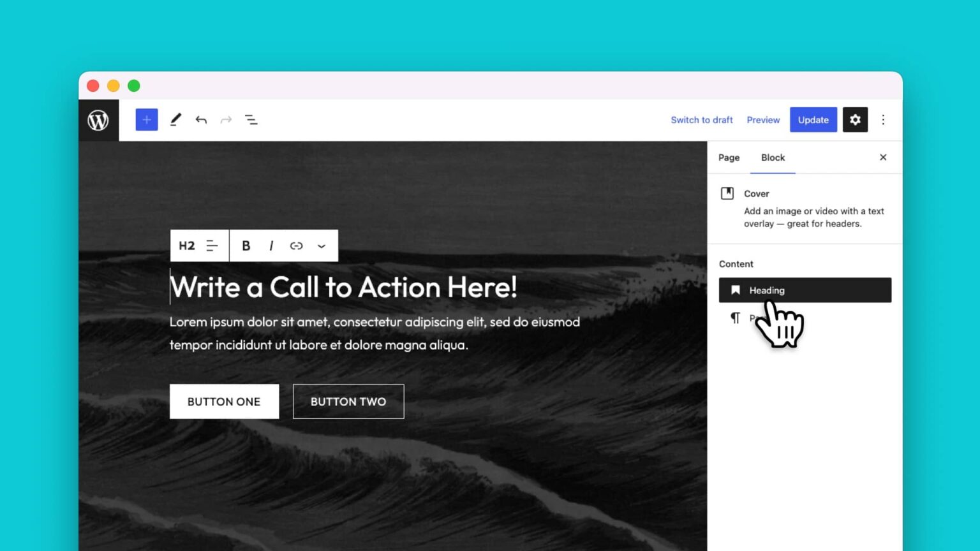Open the block inserter with the plus icon
The height and width of the screenshot is (551, 980).
tap(146, 119)
